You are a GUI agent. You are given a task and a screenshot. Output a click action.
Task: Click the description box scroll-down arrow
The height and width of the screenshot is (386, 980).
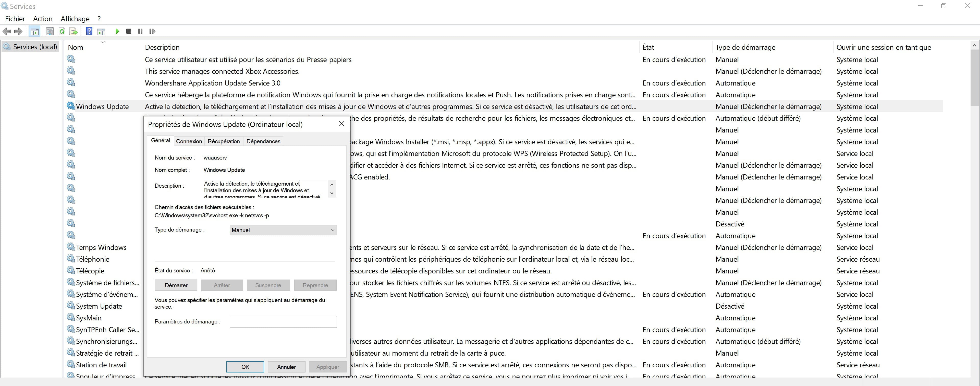pyautogui.click(x=332, y=193)
